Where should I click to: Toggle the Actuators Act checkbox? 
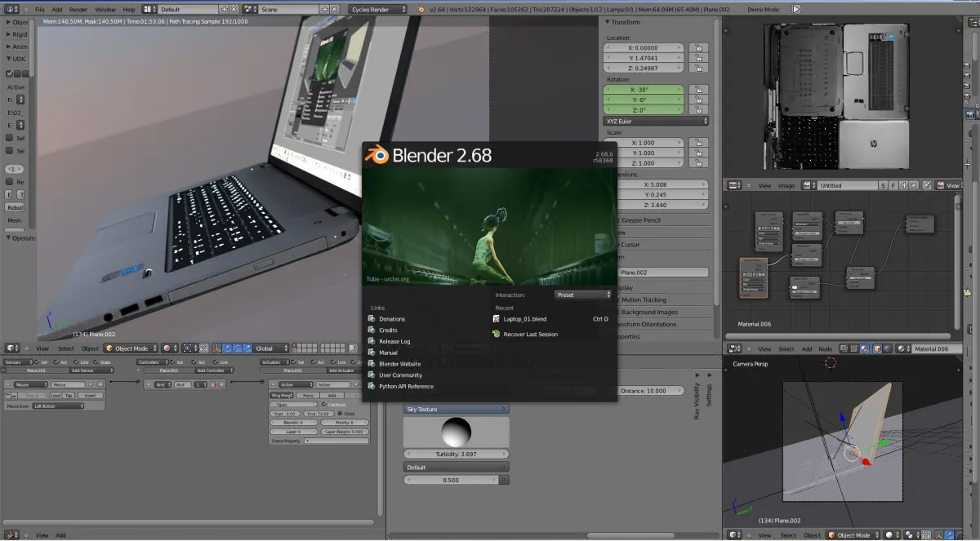[313, 362]
